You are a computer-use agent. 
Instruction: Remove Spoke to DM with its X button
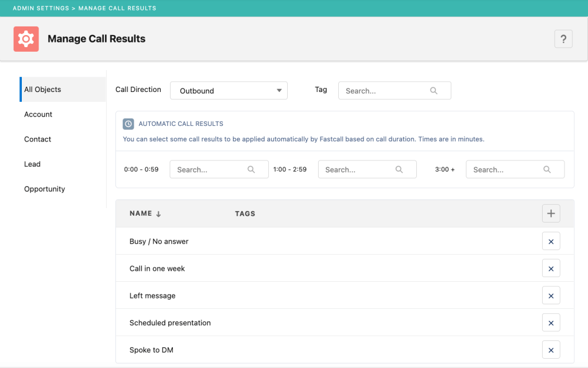(551, 350)
